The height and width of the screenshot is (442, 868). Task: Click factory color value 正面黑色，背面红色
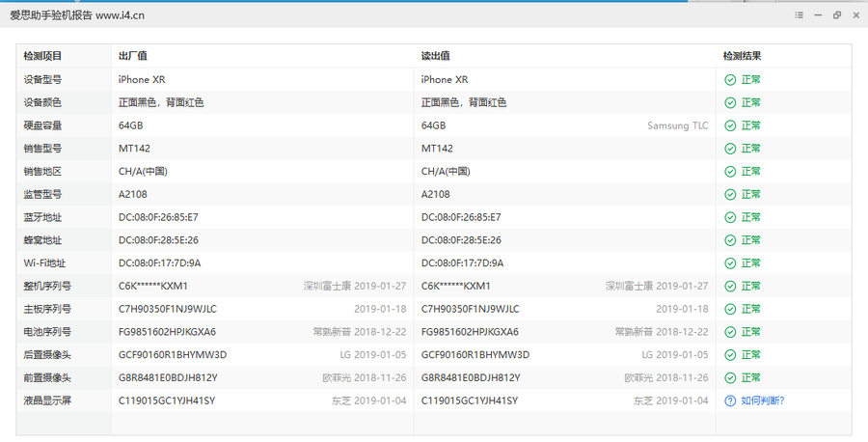point(161,102)
